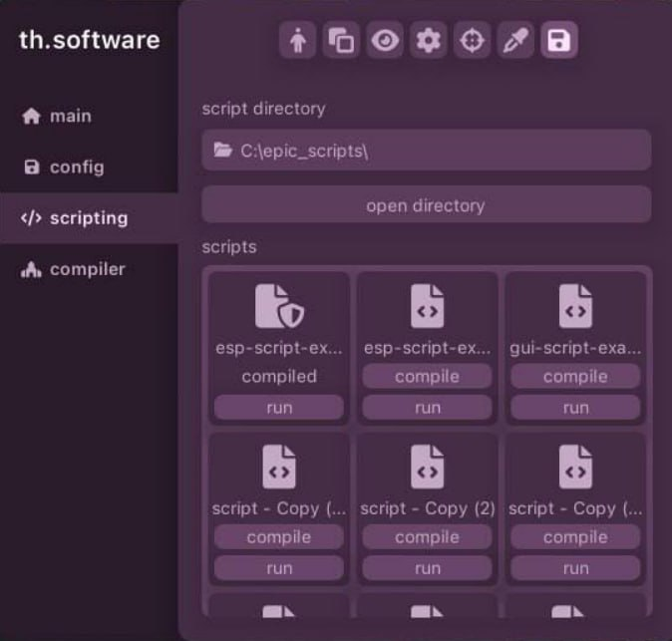The height and width of the screenshot is (641, 672).
Task: Switch to the config sidebar tab
Action: click(x=77, y=167)
